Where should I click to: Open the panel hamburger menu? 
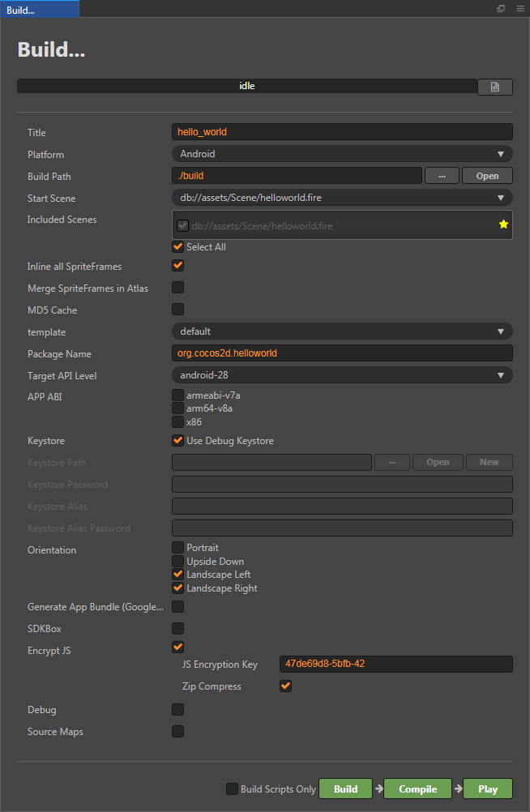[520, 9]
